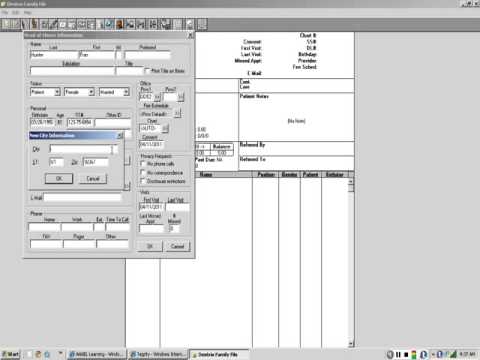Click the Fee Schedule selection arrow button
480x360 pixels.
click(x=177, y=114)
